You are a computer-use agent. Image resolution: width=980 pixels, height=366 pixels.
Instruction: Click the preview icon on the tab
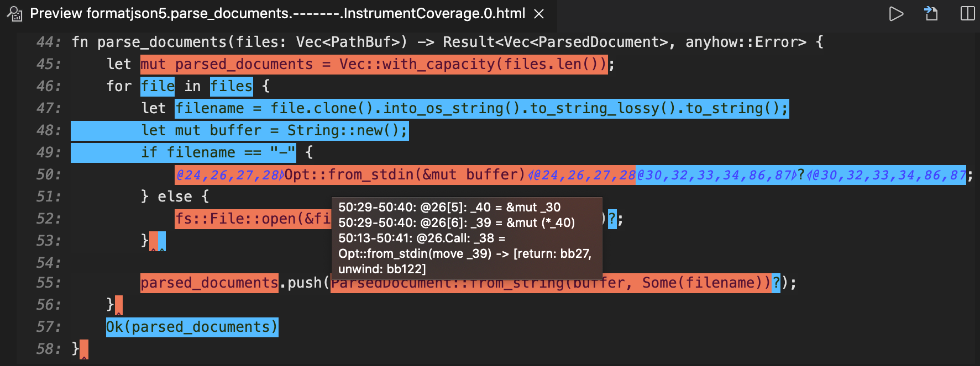[x=15, y=14]
